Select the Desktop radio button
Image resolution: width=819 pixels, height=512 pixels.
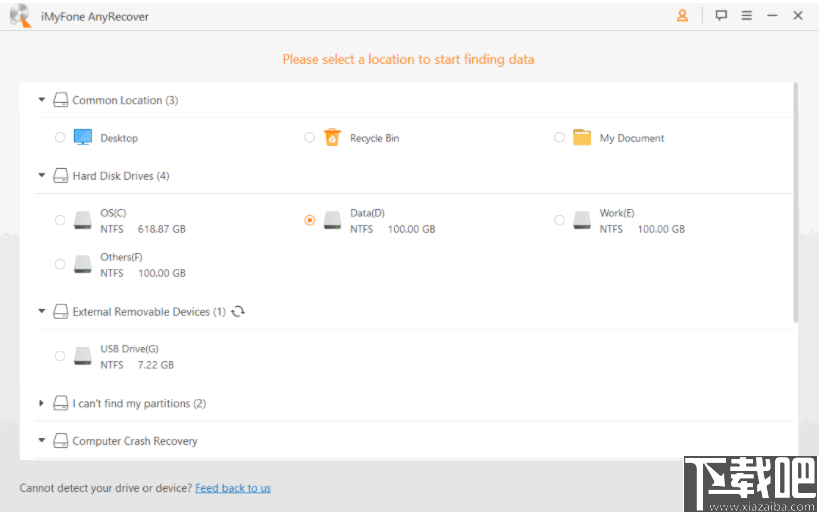(60, 138)
